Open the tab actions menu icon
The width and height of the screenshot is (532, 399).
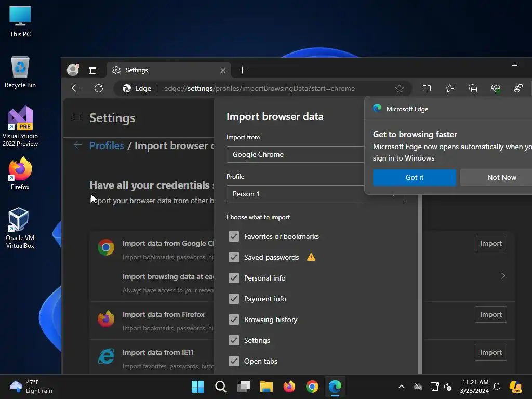[92, 70]
